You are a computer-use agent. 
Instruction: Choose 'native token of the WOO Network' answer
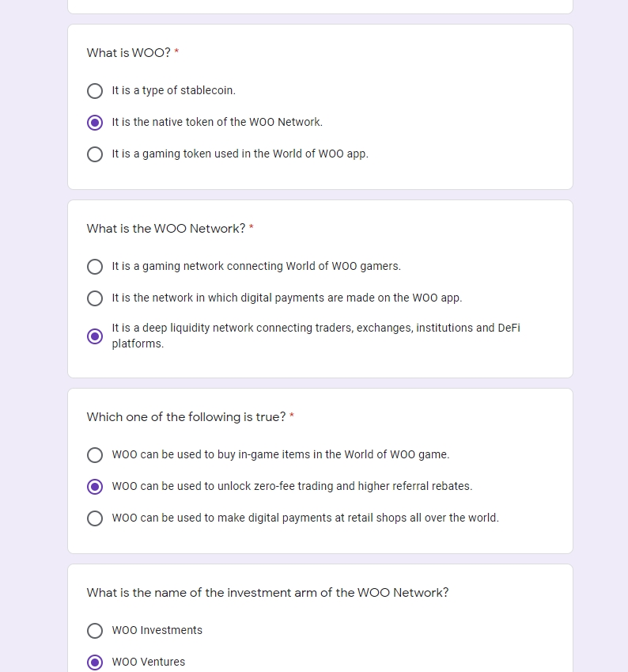(x=95, y=123)
